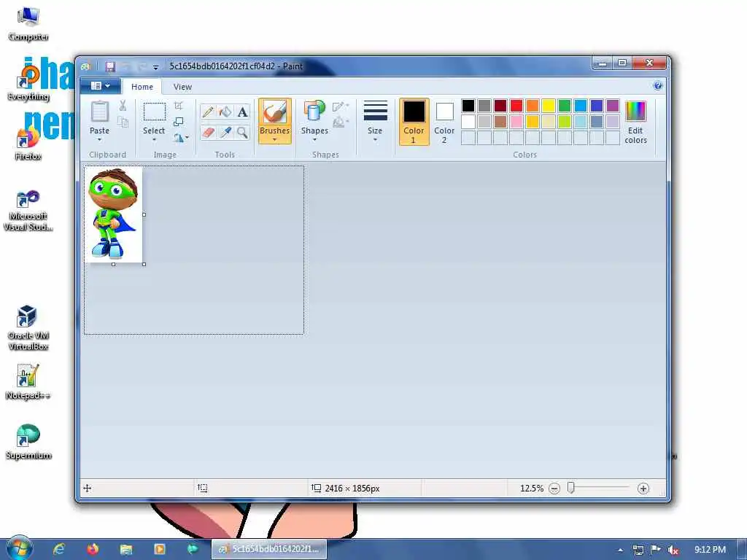The height and width of the screenshot is (560, 747).
Task: Pick the pink color swatch
Action: (516, 122)
